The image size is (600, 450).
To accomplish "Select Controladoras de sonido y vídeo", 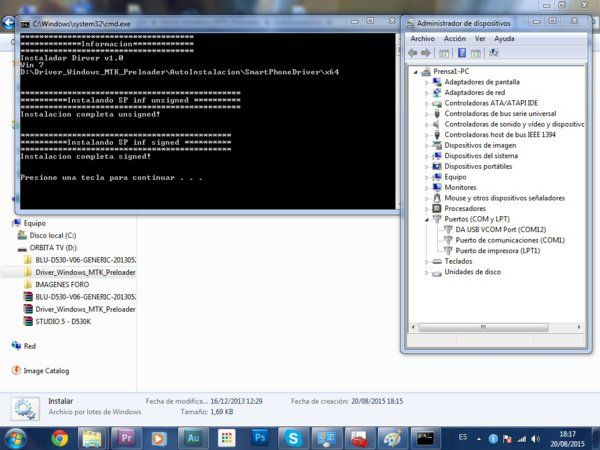I will (514, 124).
